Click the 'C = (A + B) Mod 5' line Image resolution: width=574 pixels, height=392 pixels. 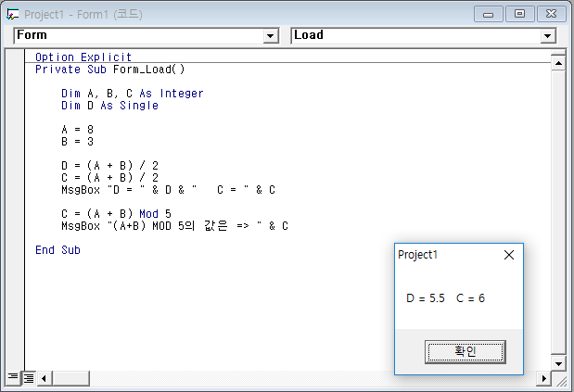click(116, 213)
